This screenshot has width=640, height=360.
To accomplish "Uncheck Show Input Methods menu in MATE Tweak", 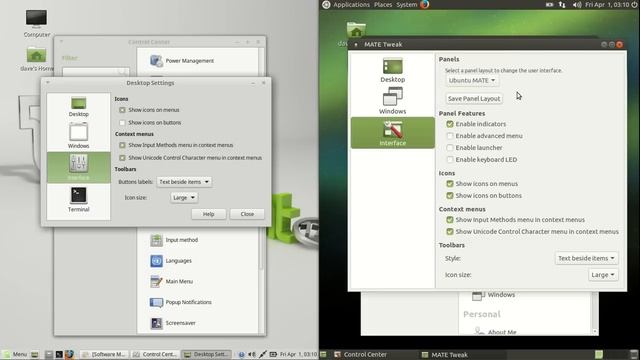I will click(x=450, y=220).
